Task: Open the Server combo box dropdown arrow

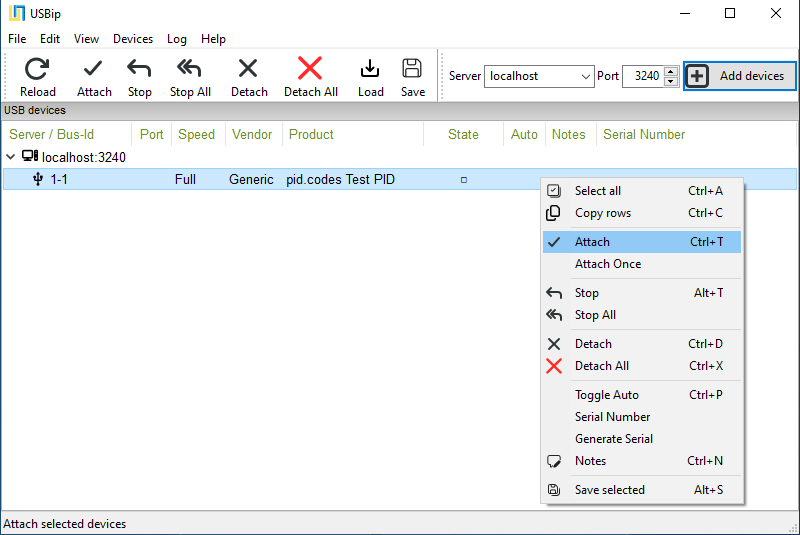Action: tap(585, 77)
